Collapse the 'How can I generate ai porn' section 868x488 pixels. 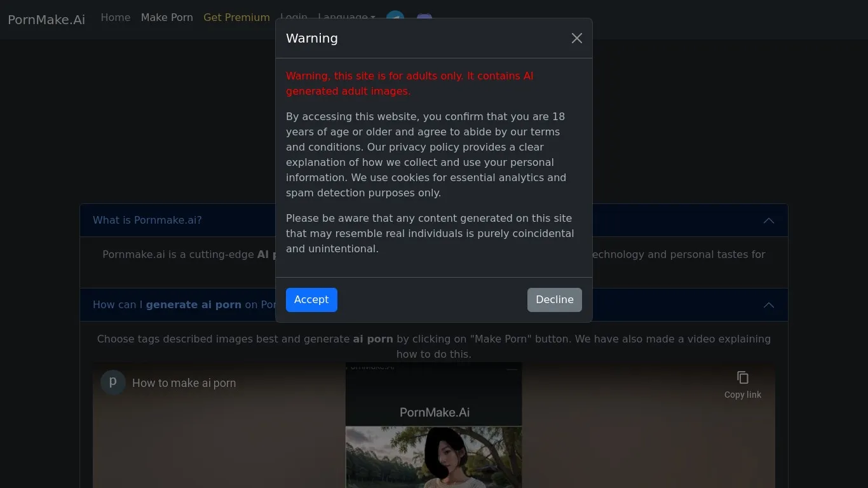pos(769,305)
